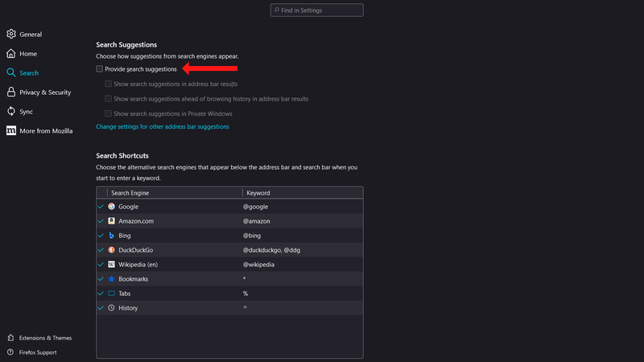Image resolution: width=644 pixels, height=362 pixels.
Task: Click the Find in Settings search field
Action: 317,10
